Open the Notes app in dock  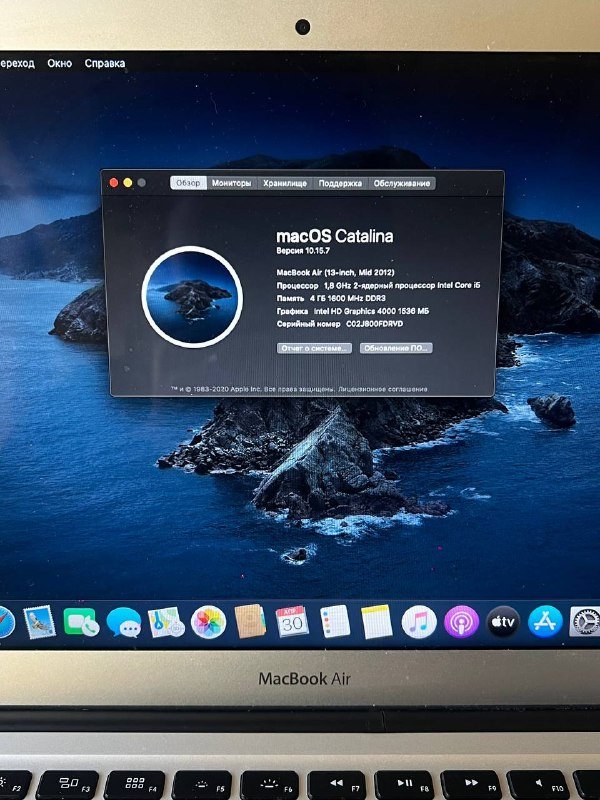377,621
